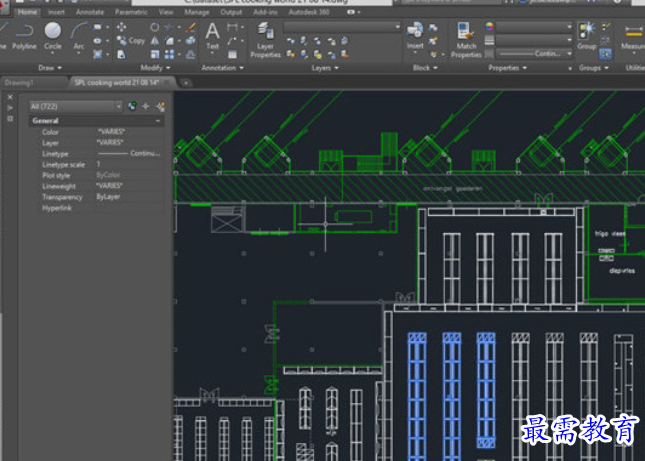Click the Select Objects icon in Properties palette
This screenshot has width=645, height=461.
[146, 107]
